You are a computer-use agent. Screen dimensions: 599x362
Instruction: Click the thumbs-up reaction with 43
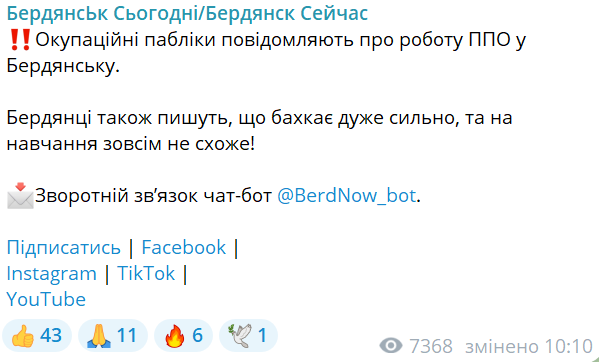coord(37,336)
